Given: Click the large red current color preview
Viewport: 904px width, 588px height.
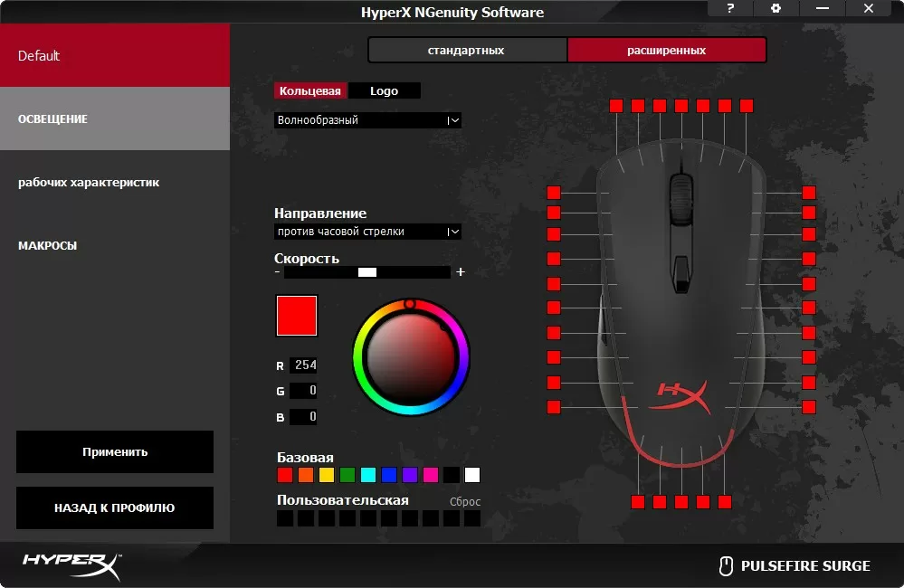Looking at the screenshot, I should 296,316.
